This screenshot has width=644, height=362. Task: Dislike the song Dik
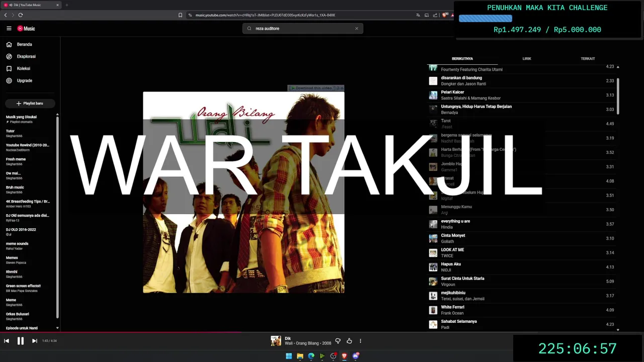tap(338, 341)
